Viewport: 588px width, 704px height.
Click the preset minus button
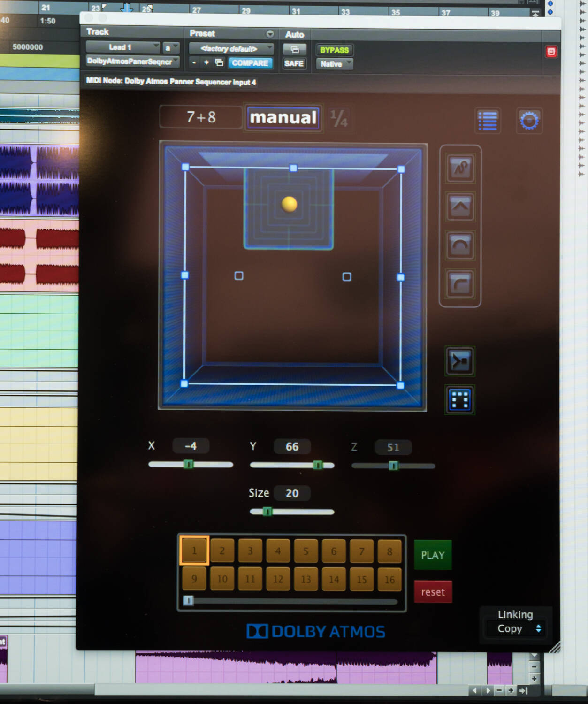tap(194, 63)
